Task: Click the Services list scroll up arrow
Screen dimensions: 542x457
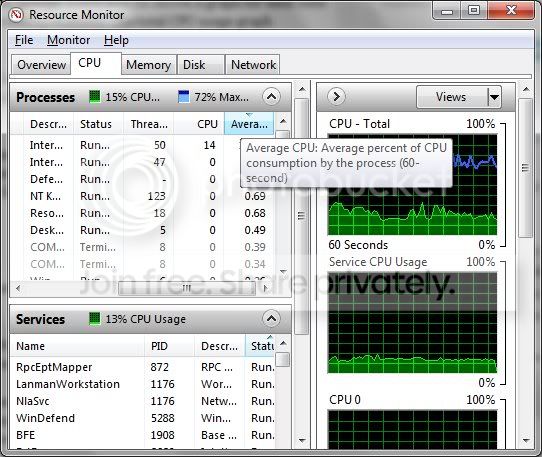Action: click(x=283, y=343)
